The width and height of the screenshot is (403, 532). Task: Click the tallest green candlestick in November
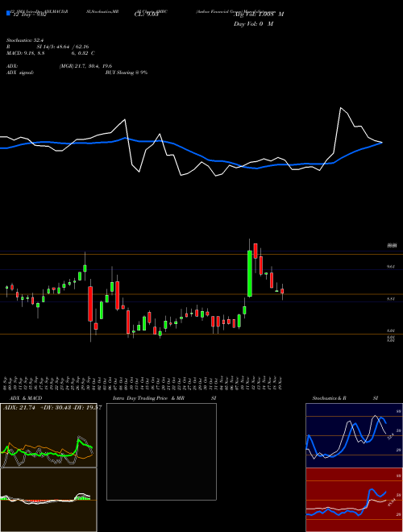250,273
